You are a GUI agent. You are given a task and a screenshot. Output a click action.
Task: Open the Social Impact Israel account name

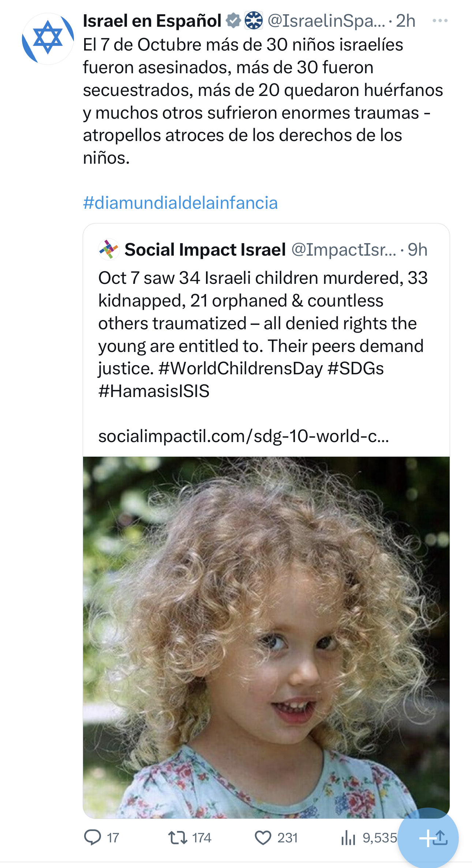click(205, 250)
